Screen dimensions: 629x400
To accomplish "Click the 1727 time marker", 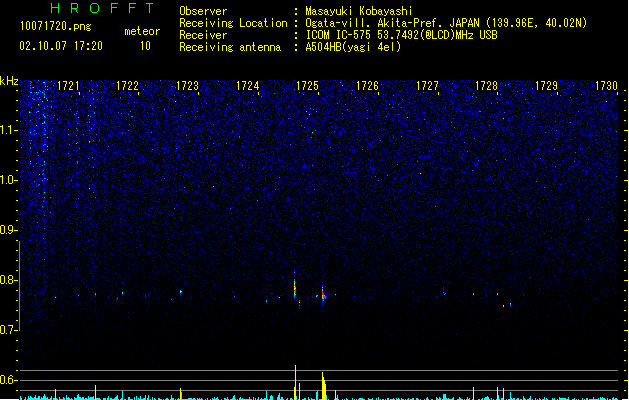I will click(427, 86).
